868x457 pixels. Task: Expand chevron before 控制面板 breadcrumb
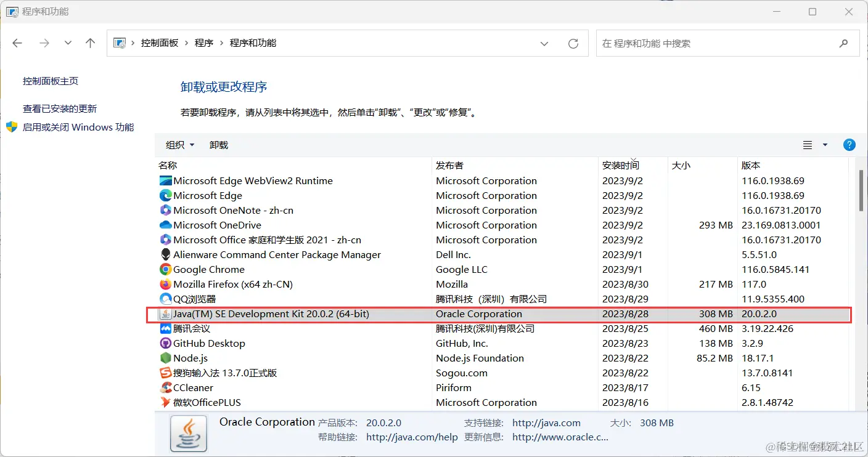134,43
